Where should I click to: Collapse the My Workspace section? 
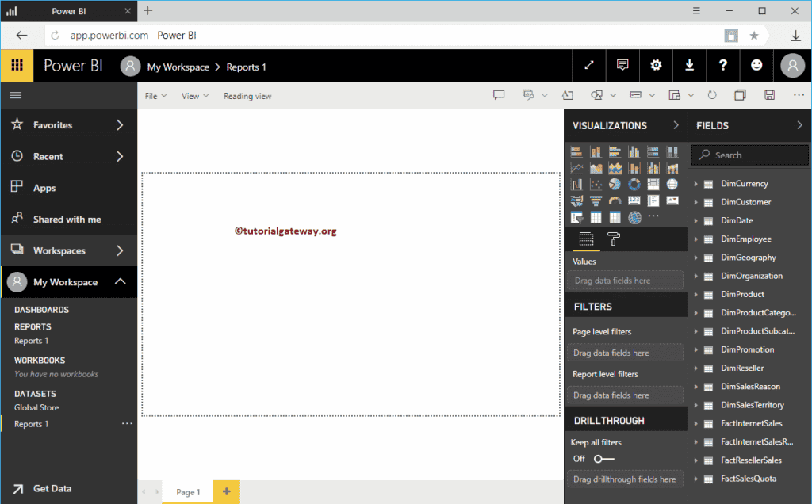point(121,281)
